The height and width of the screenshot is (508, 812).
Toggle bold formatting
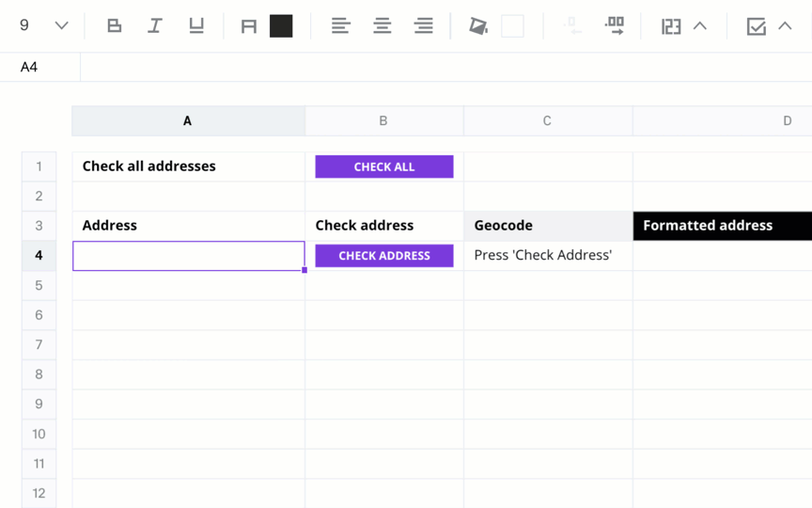point(114,25)
